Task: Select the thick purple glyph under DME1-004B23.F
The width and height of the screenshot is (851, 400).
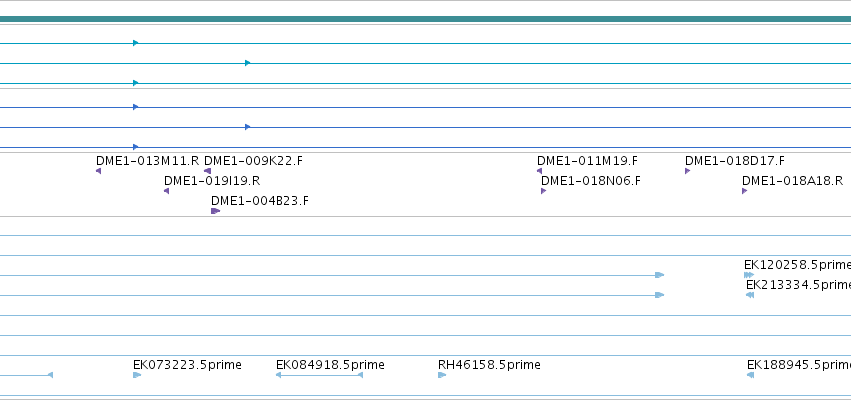Action: coord(215,211)
